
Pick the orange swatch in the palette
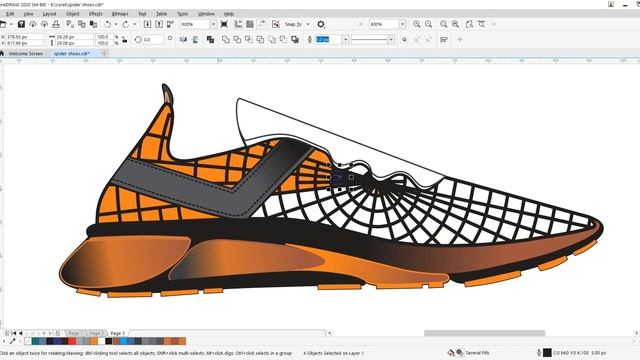pos(94,341)
